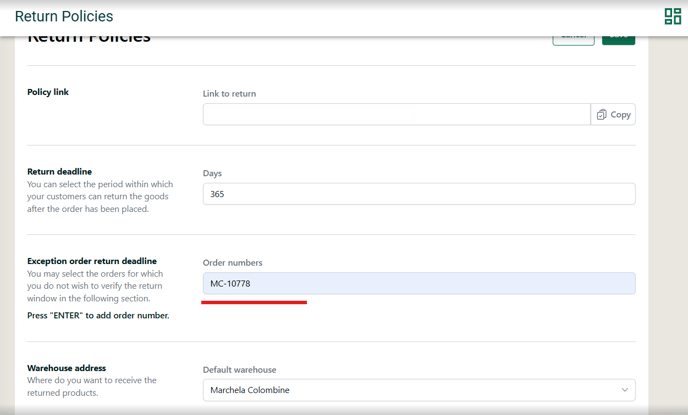688x415 pixels.
Task: Click the Return deadline section heading
Action: pyautogui.click(x=59, y=172)
